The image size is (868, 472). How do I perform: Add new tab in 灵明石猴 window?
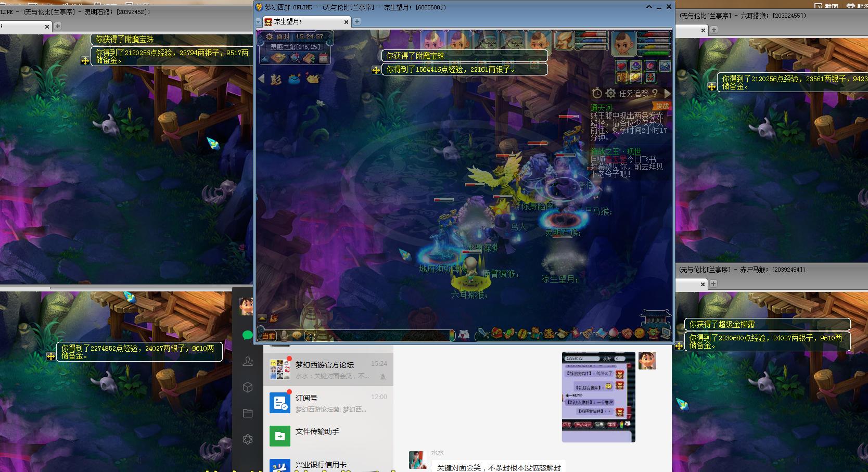click(58, 25)
